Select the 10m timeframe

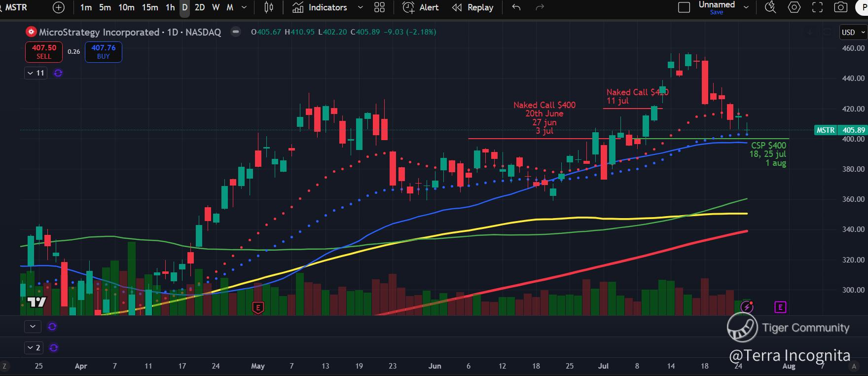pos(126,7)
